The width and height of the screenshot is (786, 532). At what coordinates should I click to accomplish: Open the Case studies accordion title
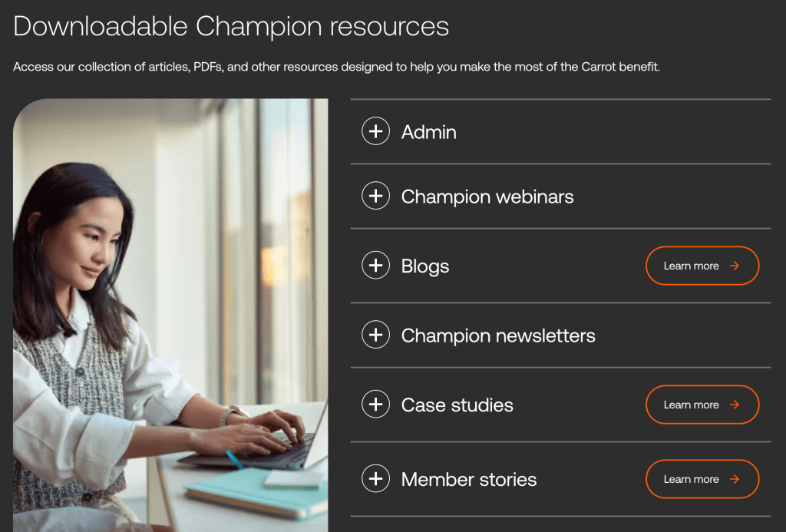click(x=457, y=405)
